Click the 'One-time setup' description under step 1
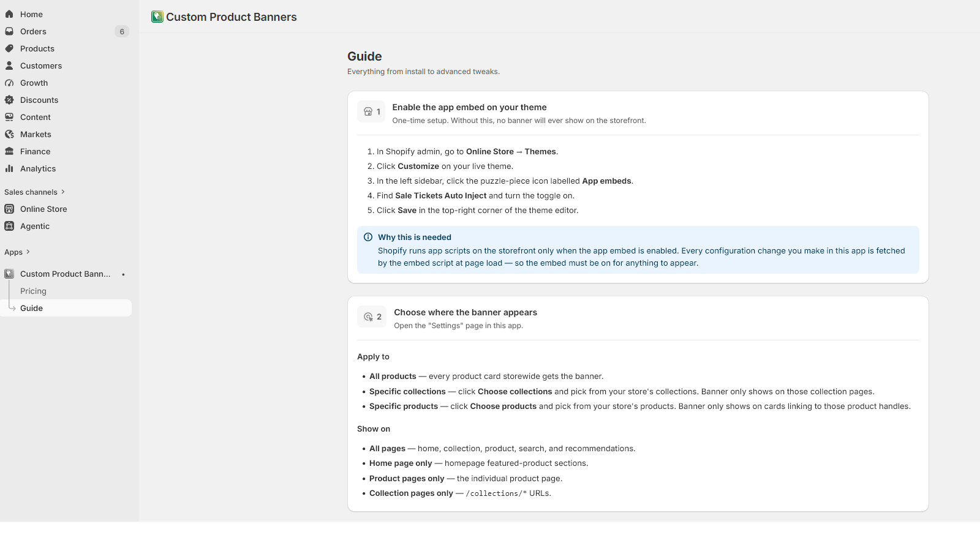Screen dimensions: 980x551 519,121
